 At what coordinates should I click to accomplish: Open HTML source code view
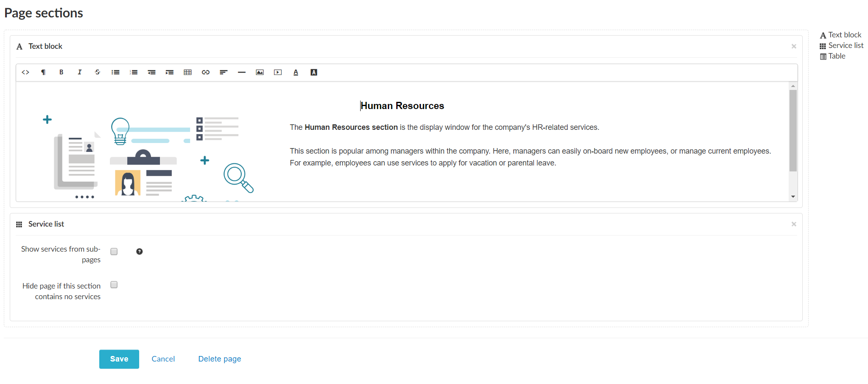(25, 72)
